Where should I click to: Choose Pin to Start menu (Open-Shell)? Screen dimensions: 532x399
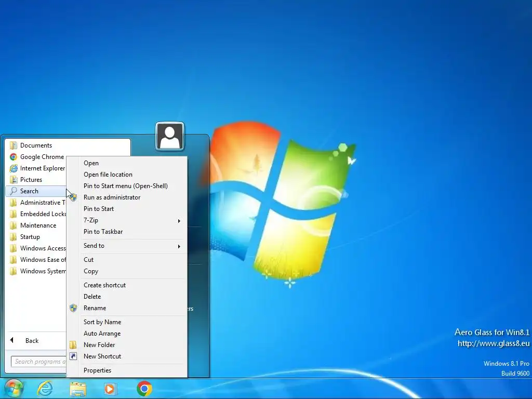coord(127,186)
